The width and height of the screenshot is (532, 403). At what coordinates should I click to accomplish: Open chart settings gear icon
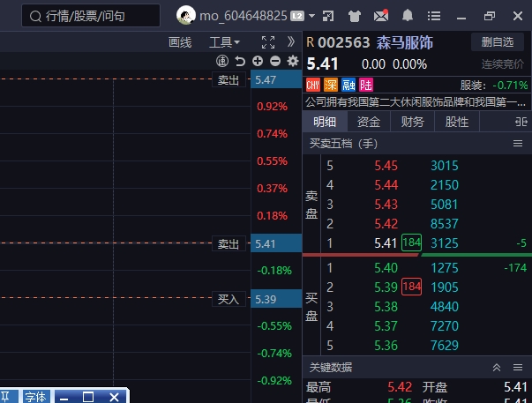coord(293,61)
